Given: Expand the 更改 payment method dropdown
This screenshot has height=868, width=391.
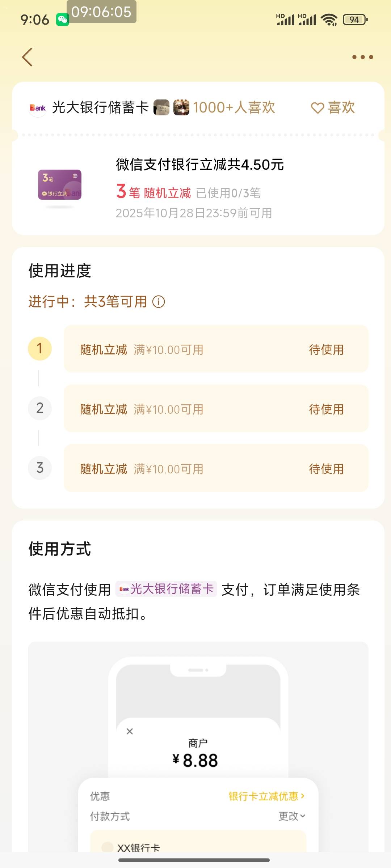Looking at the screenshot, I should click(x=292, y=816).
